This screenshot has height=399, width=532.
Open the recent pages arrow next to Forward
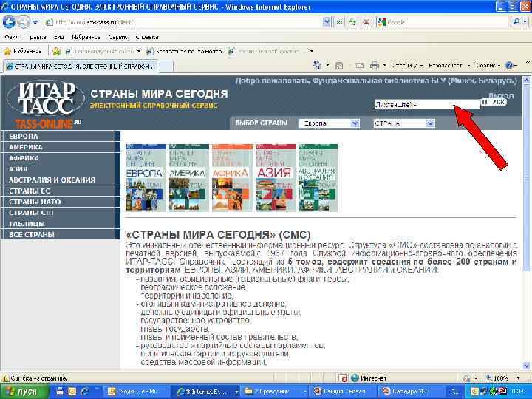click(x=35, y=22)
